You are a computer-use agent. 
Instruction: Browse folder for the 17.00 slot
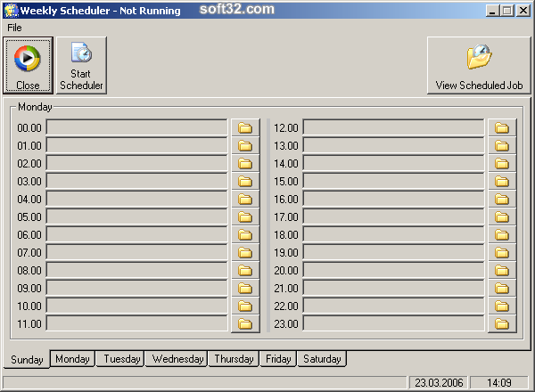tap(502, 216)
